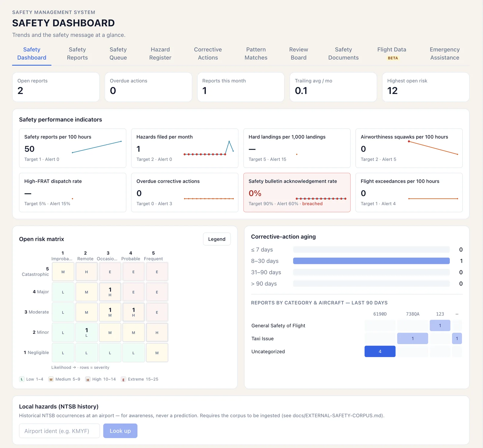The height and width of the screenshot is (448, 483).
Task: Open the Emergency Assistance tab
Action: pos(445,53)
